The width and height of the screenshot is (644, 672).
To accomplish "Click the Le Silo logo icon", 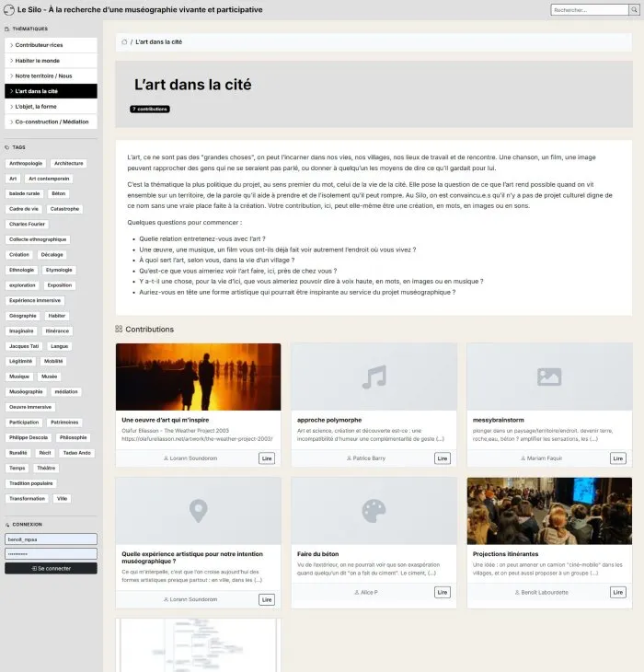I will click(8, 9).
